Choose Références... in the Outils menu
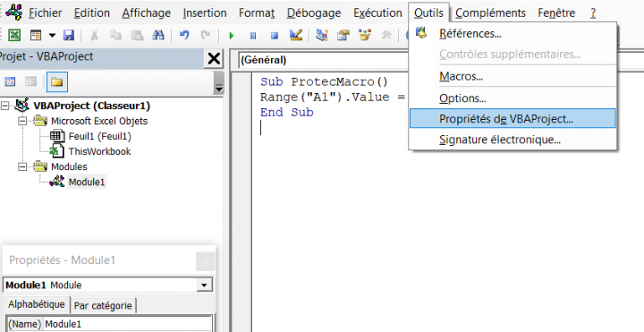Image resolution: width=644 pixels, height=332 pixels. click(512, 34)
